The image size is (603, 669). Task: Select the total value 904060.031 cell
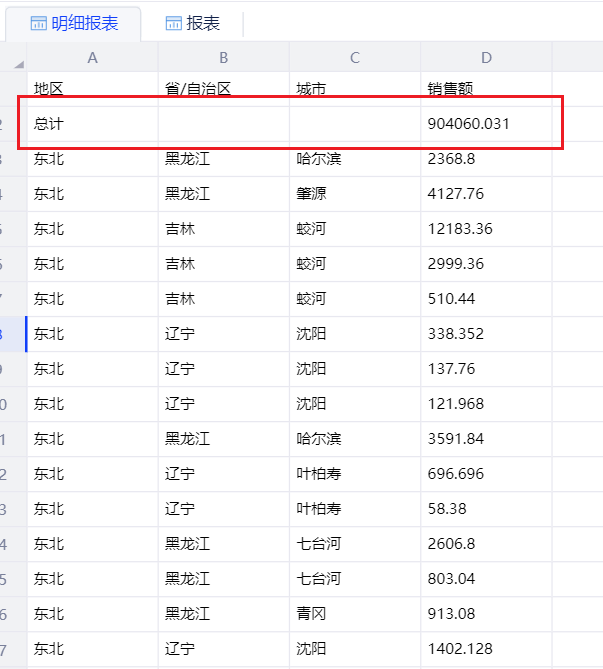(x=486, y=123)
